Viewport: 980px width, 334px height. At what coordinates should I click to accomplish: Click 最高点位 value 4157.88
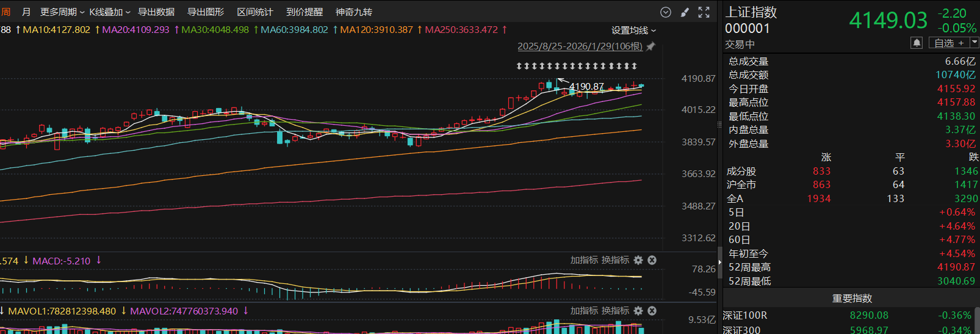click(956, 103)
